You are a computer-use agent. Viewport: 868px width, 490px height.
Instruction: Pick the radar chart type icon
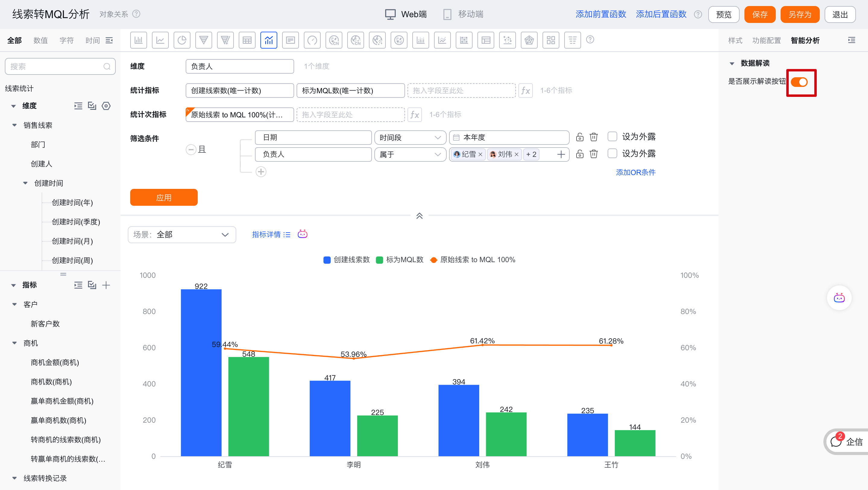[529, 40]
